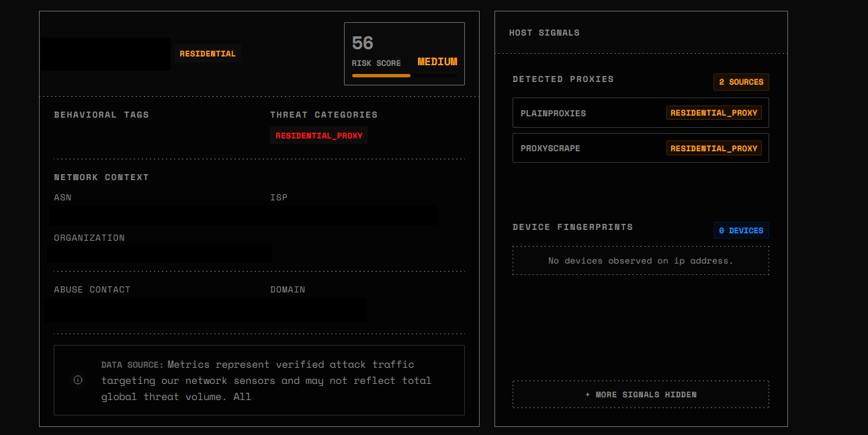Click the ORGANIZATION field label
Viewport: 868px width, 435px height.
coord(89,238)
